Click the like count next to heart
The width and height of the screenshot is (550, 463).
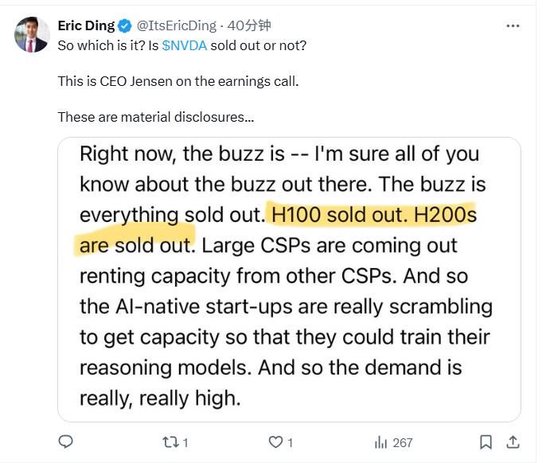(x=290, y=443)
